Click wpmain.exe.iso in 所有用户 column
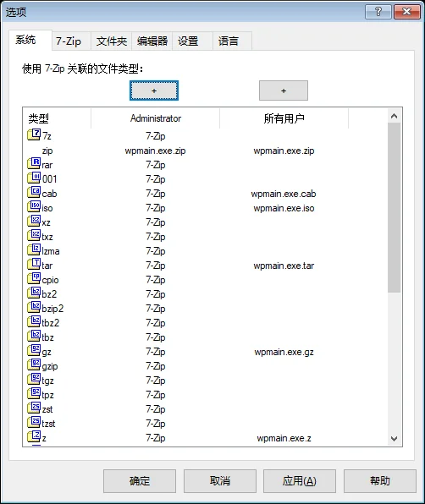 pyautogui.click(x=284, y=208)
